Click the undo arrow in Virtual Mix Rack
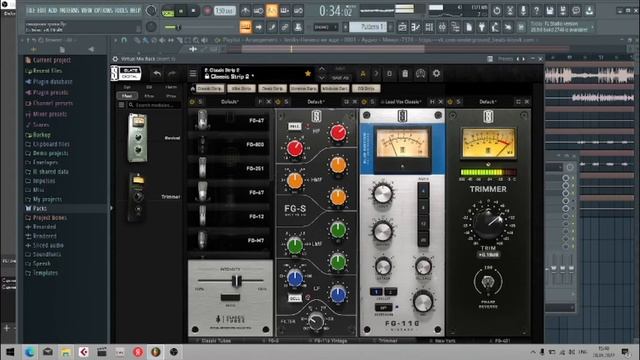The width and height of the screenshot is (640, 360). [x=157, y=74]
